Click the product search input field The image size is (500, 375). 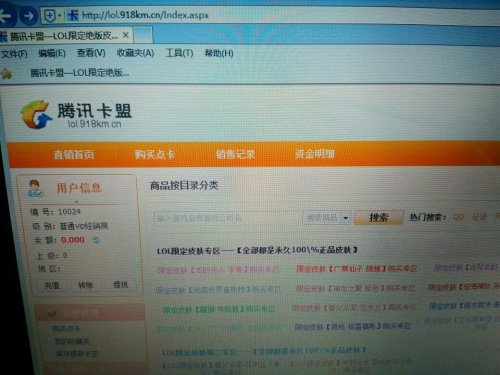tap(227, 219)
